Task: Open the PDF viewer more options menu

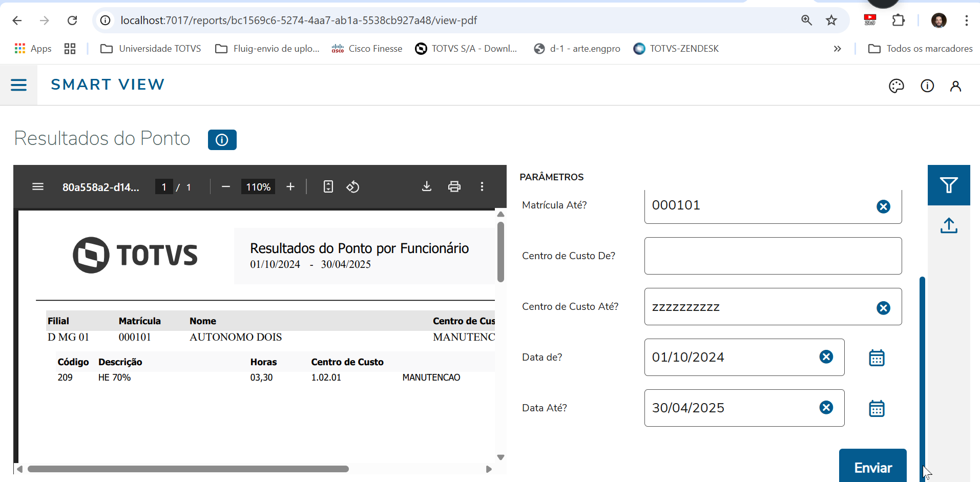Action: pyautogui.click(x=482, y=186)
